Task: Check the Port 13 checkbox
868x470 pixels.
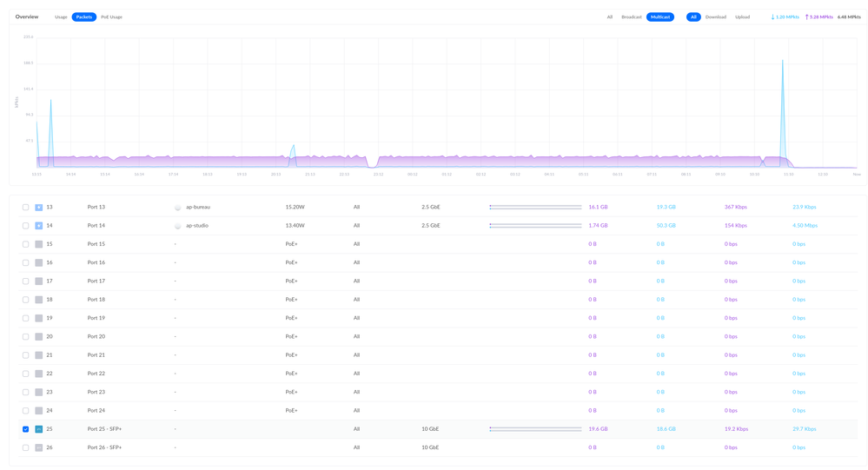Action: point(25,208)
